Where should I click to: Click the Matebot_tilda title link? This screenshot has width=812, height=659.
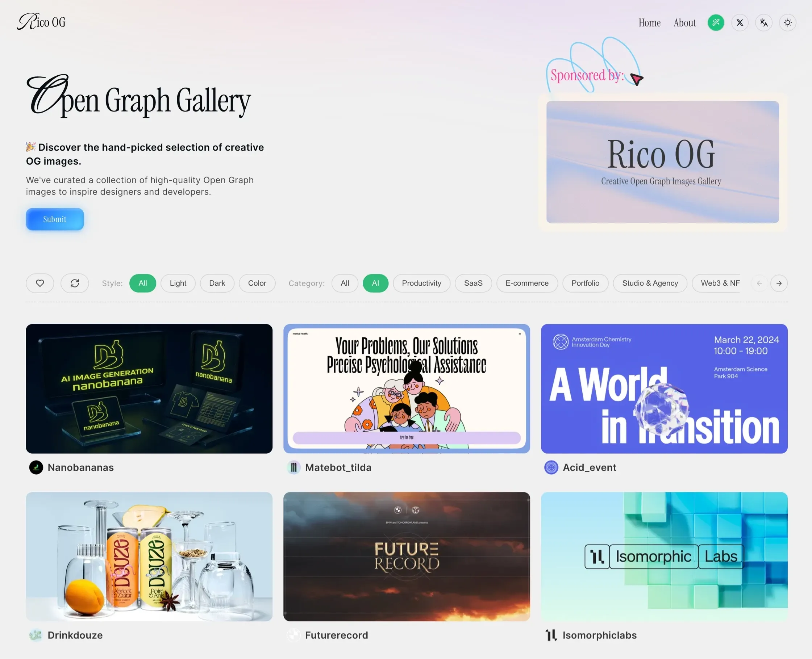[338, 467]
